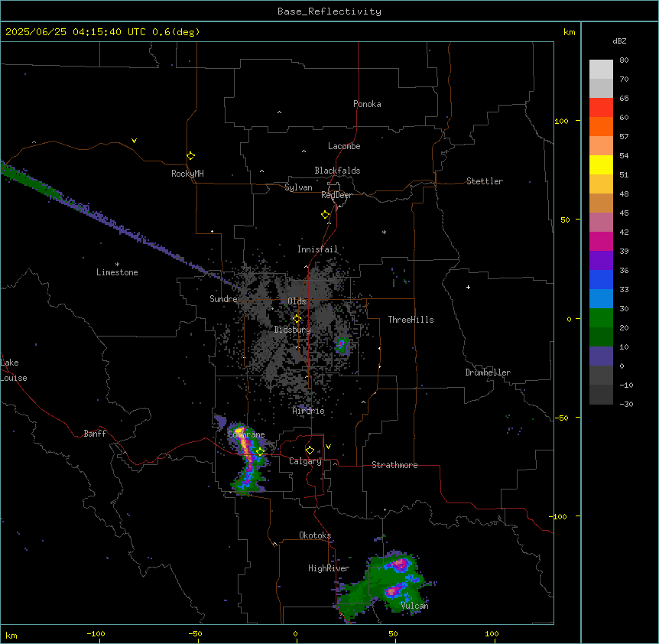The width and height of the screenshot is (659, 644).
Task: Click the Vulcan town label
Action: click(x=414, y=606)
